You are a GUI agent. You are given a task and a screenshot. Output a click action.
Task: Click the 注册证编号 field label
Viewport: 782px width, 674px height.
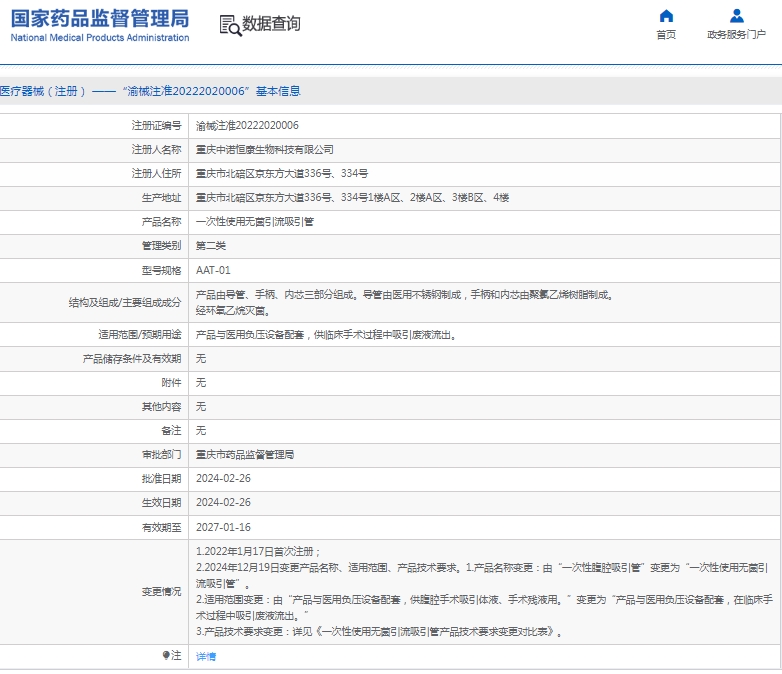pos(156,126)
